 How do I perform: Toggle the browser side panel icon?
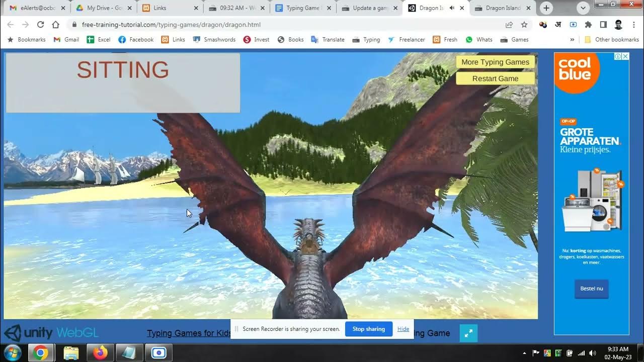pyautogui.click(x=603, y=25)
